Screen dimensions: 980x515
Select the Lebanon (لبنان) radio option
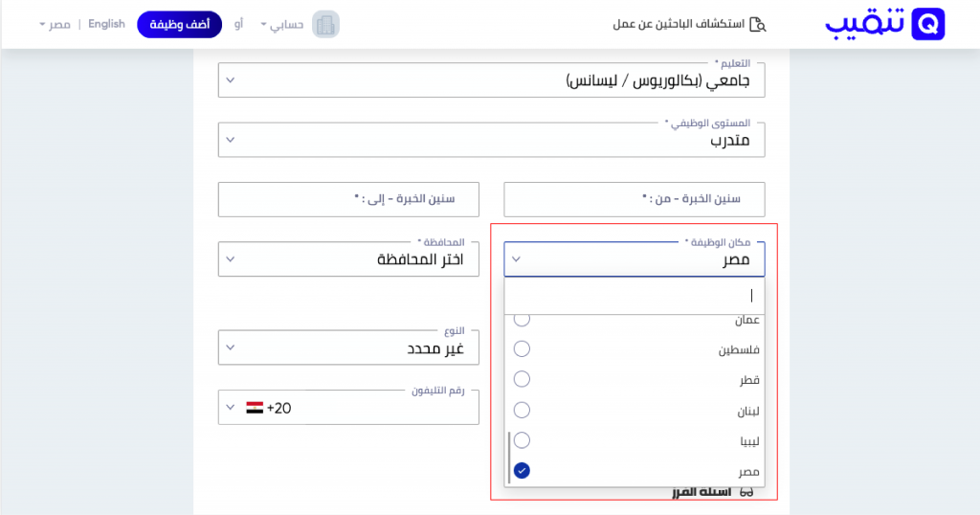click(522, 411)
